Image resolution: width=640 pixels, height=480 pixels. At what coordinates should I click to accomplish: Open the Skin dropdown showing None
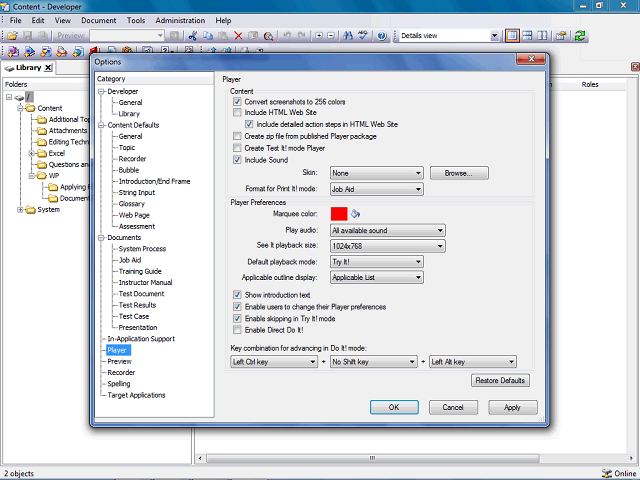[377, 173]
